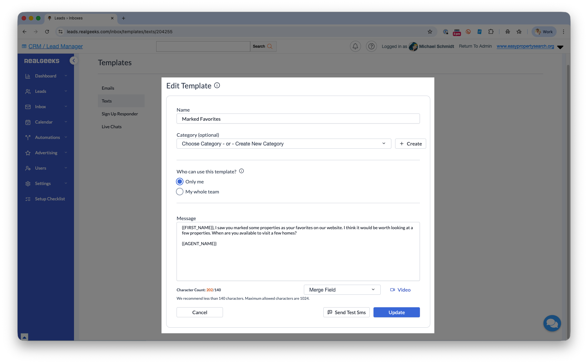Click info icon beside template permissions

coord(241,171)
